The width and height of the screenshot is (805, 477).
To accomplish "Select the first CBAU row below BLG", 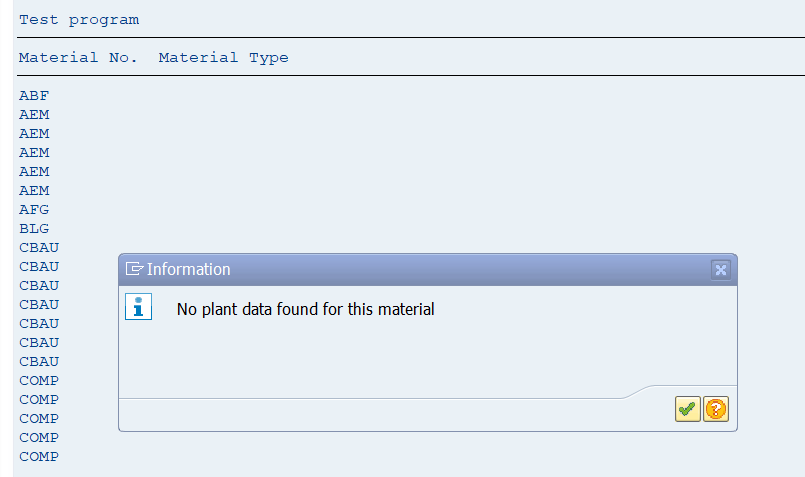I will [x=39, y=247].
